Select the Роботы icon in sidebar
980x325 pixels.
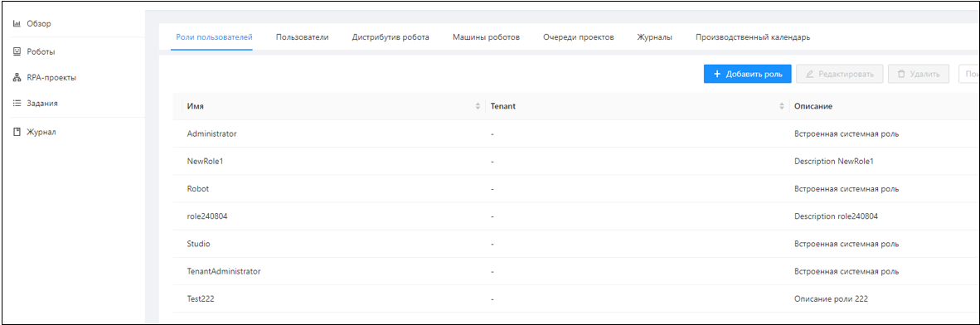[17, 51]
